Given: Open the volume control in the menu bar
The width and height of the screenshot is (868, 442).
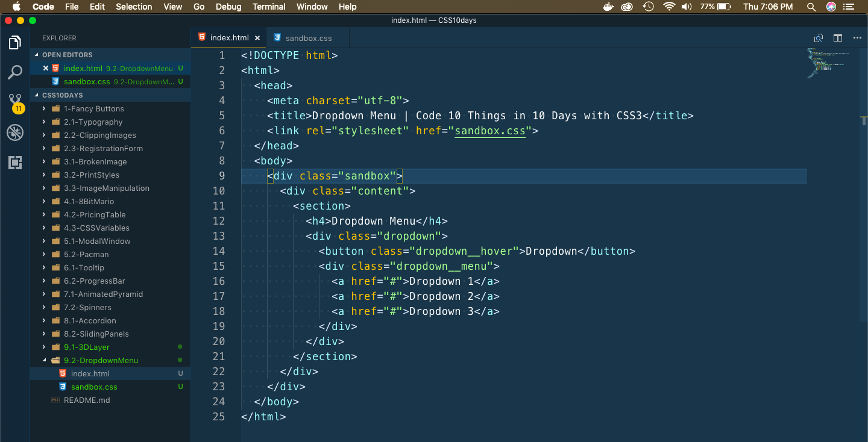Looking at the screenshot, I should pyautogui.click(x=687, y=7).
